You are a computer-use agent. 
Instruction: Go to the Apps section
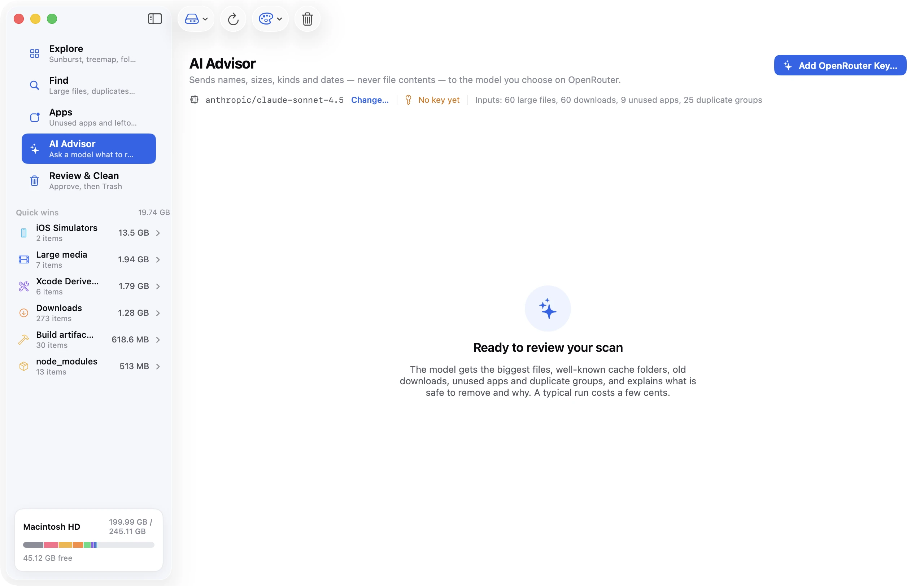(89, 117)
